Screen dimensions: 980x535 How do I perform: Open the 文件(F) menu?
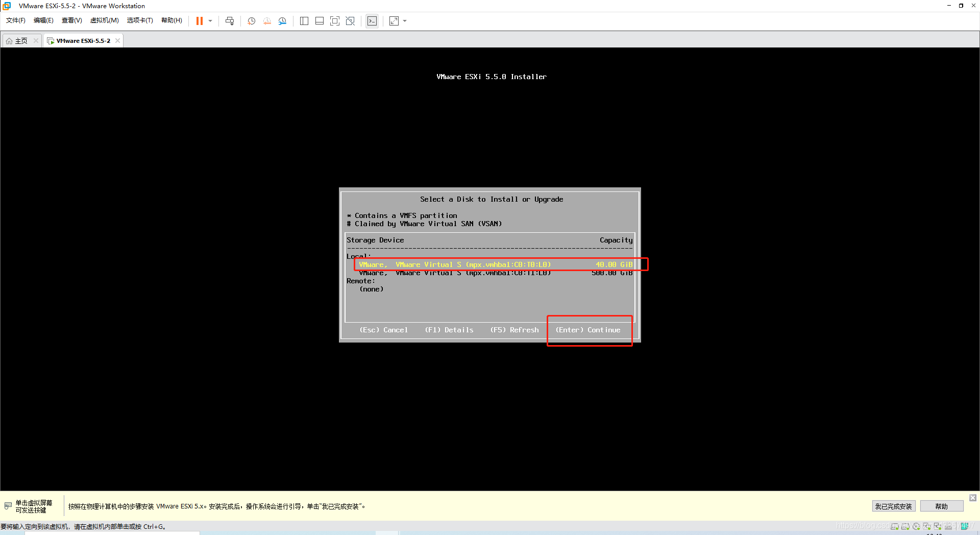coord(16,20)
